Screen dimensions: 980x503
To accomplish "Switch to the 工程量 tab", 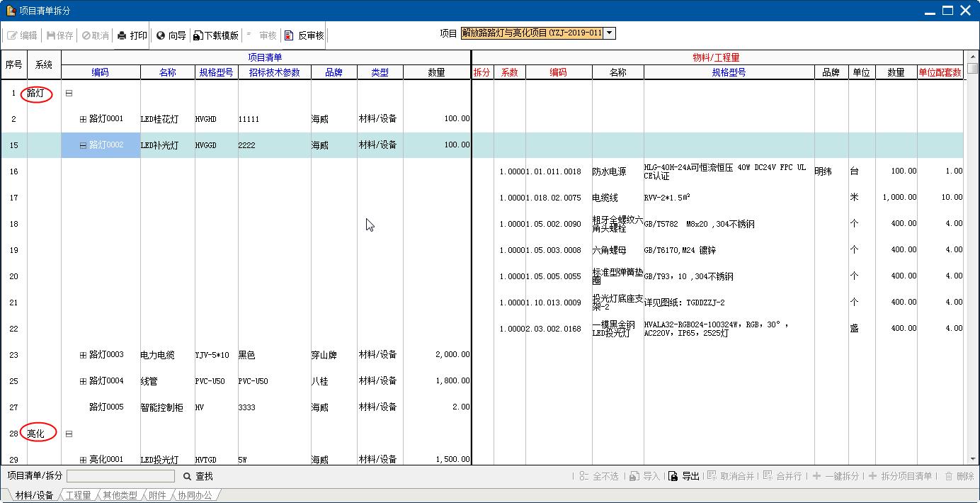I will pyautogui.click(x=78, y=495).
